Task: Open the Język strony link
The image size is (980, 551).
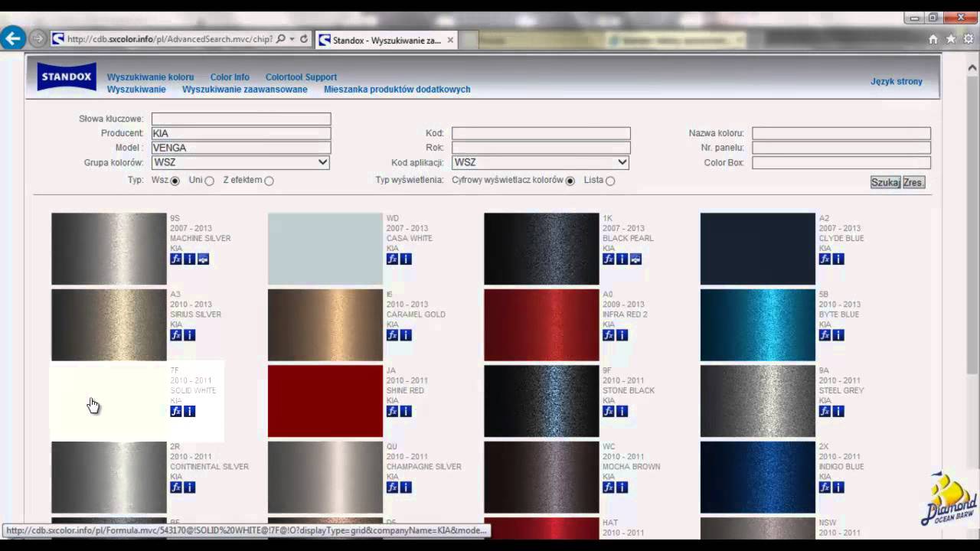Action: tap(897, 81)
